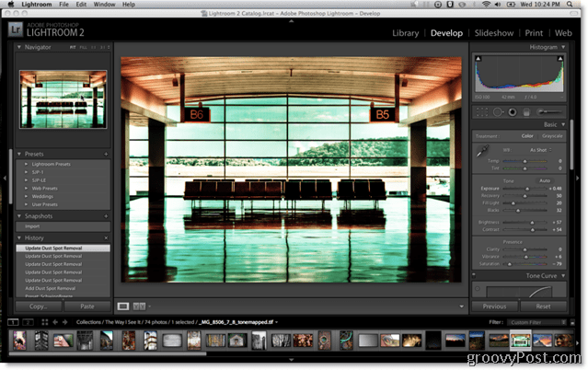Toggle the filter switch beside Custom Filter
Viewport: 588px width, 370px height.
pos(572,322)
